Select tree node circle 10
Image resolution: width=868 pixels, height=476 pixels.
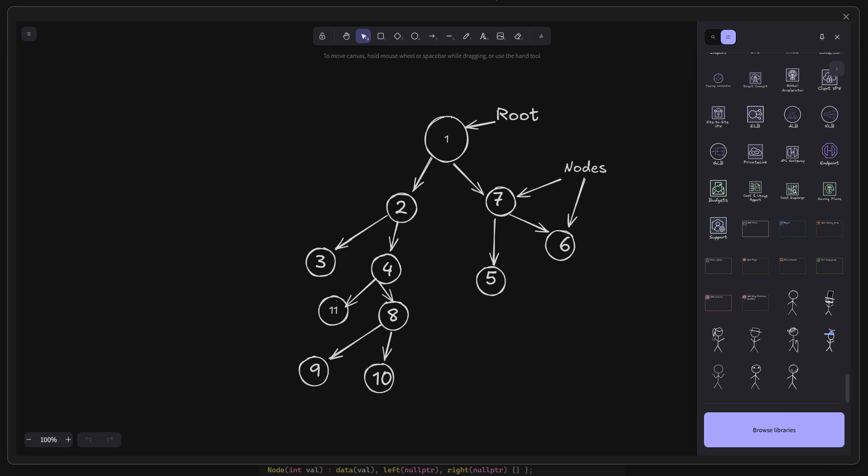[379, 378]
